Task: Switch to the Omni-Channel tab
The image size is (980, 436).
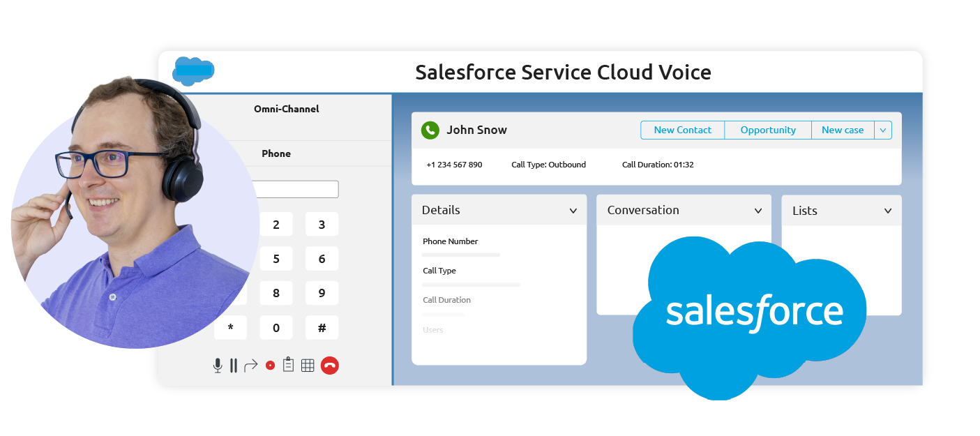Action: [286, 109]
